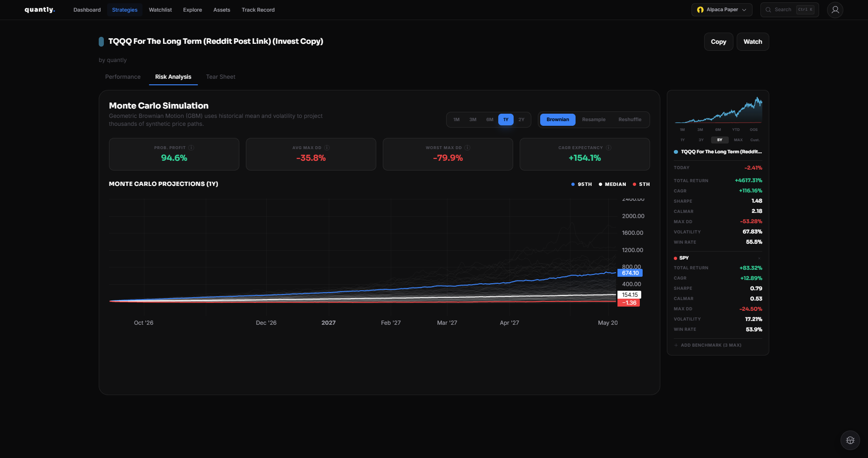Open the Alpaca Paper dropdown chevron

[x=744, y=10]
